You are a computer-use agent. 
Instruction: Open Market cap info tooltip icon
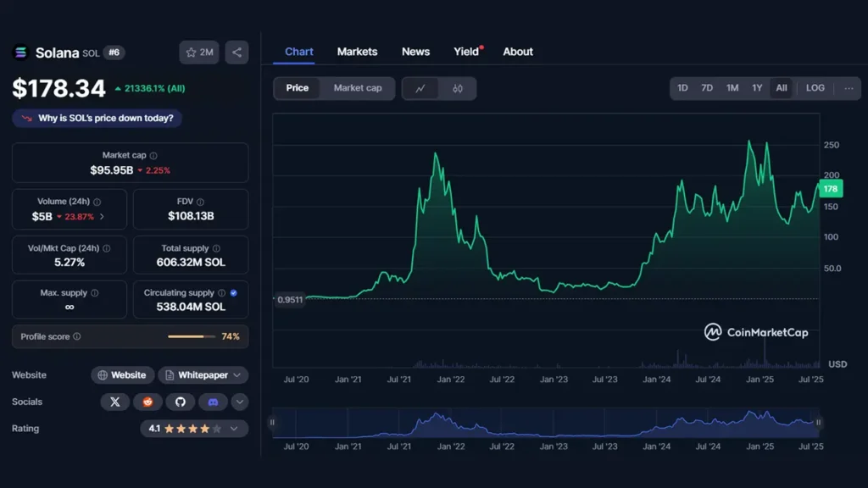tap(153, 156)
